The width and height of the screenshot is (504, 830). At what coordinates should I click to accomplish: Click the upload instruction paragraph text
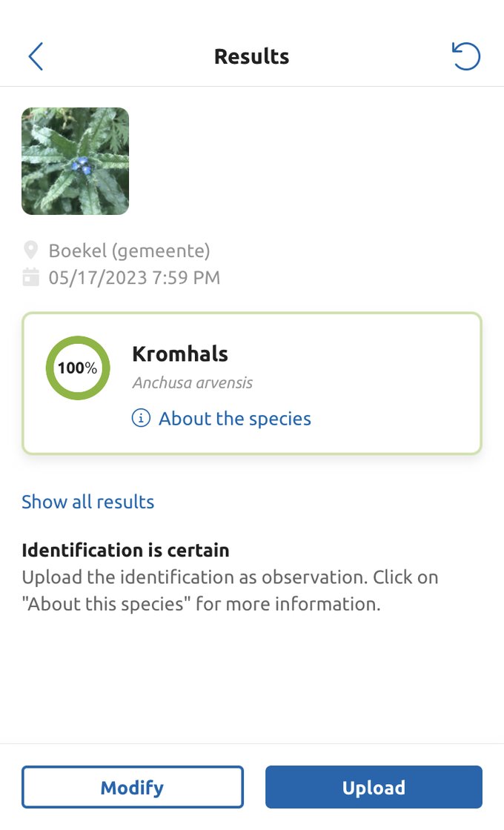230,591
